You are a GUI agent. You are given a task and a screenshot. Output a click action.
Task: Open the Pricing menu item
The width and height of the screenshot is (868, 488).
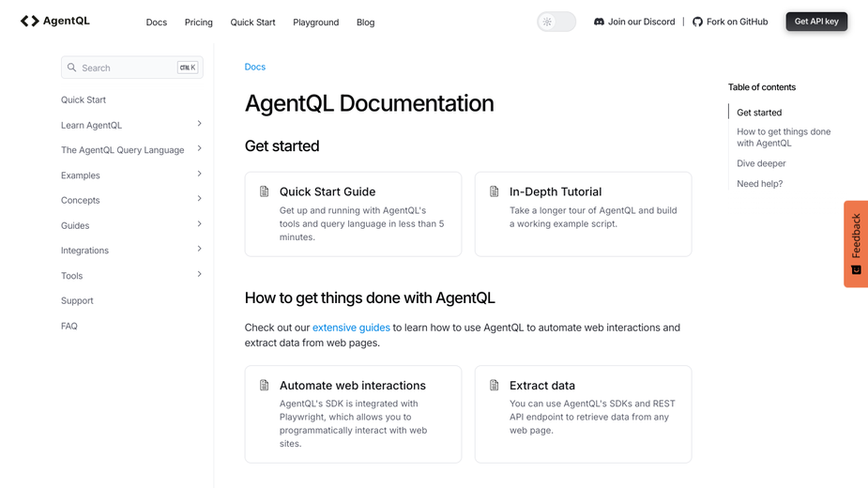click(x=199, y=23)
